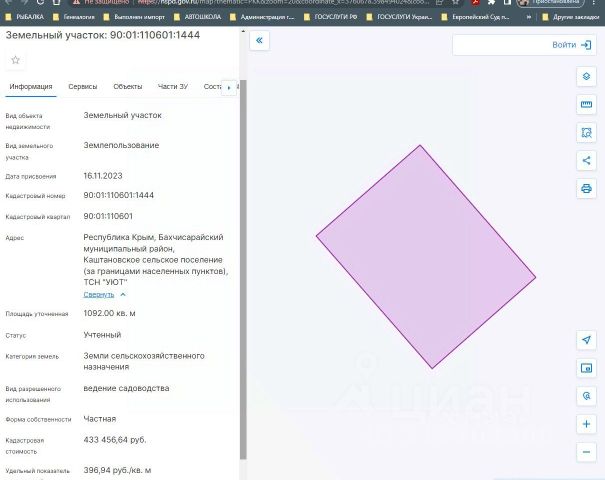
Task: Click the heading Земельный участок: 90:01:110601:1444
Action: tap(103, 35)
